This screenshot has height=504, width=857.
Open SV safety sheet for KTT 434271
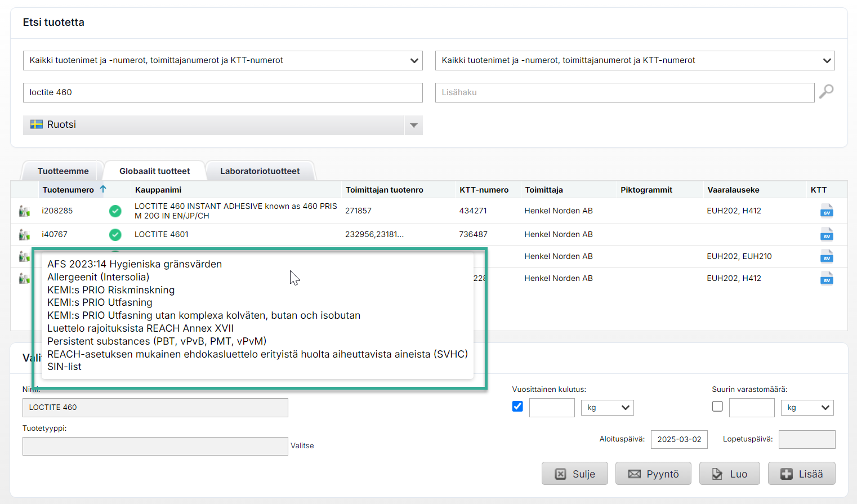tap(827, 211)
